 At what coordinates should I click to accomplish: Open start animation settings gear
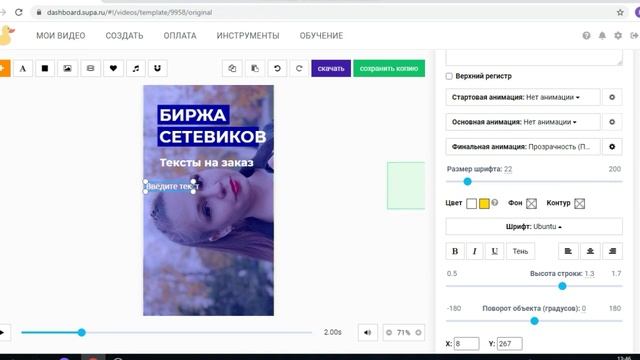(x=612, y=97)
